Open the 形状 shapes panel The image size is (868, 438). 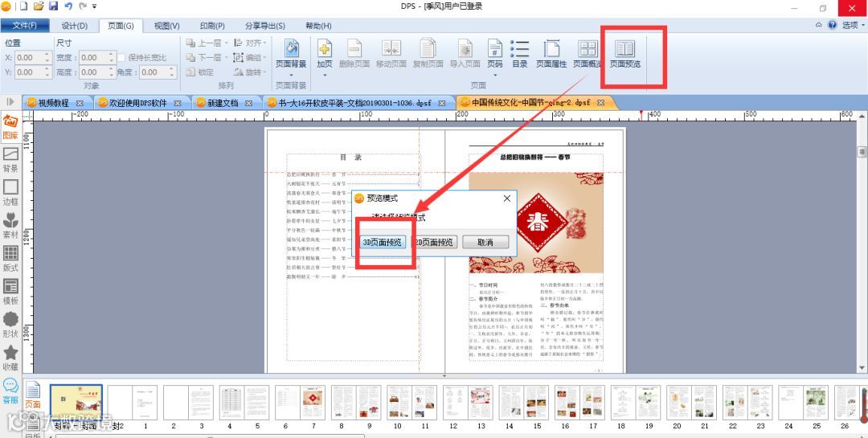pyautogui.click(x=10, y=325)
